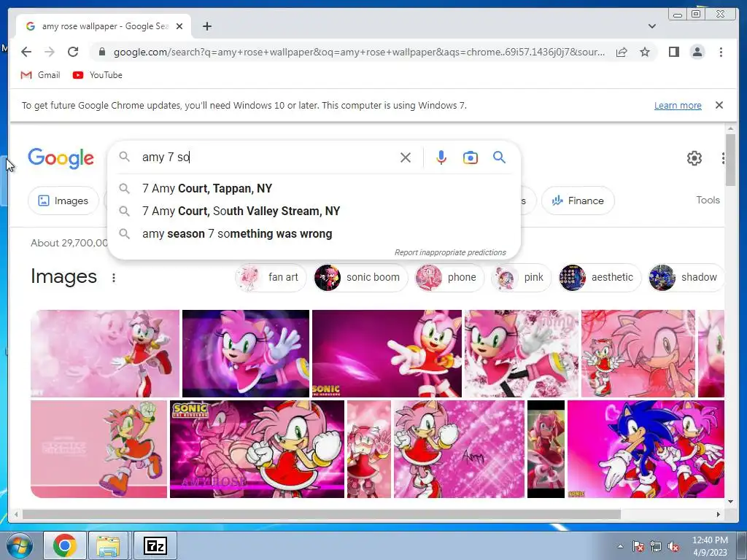
Task: Open the Sonic and Amy together thumbnail
Action: (x=646, y=449)
